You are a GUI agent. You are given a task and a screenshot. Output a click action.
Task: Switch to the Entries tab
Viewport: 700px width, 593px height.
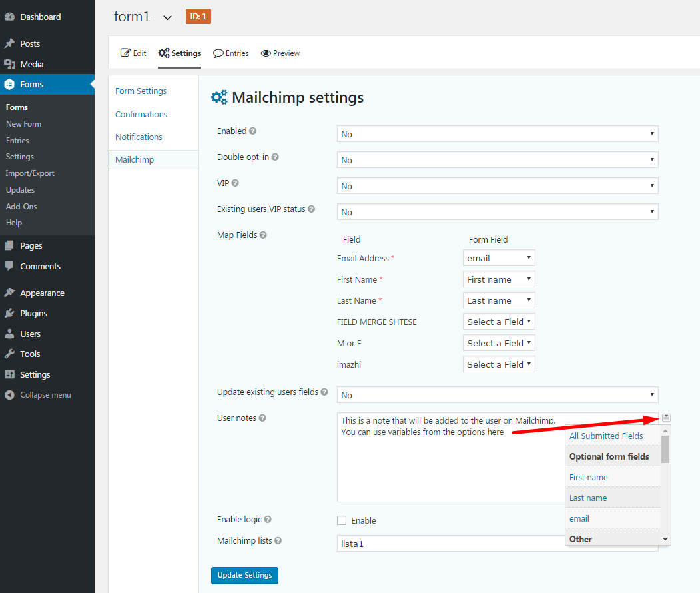[231, 53]
